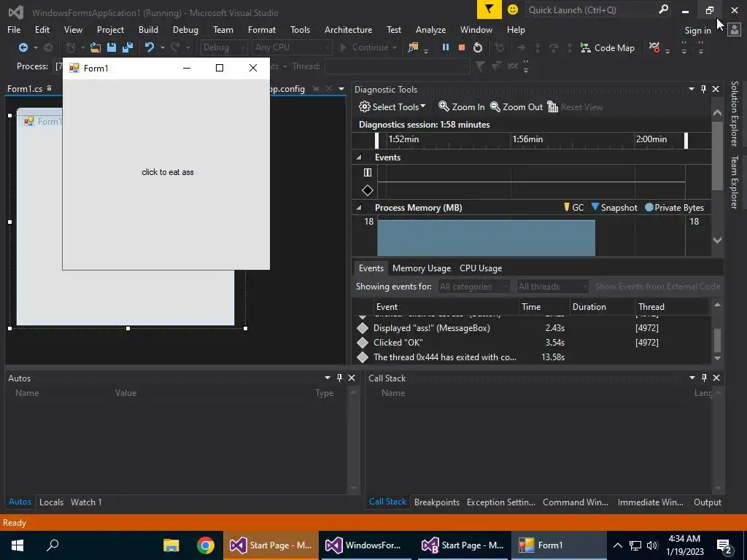Open File Explorer from the taskbar
This screenshot has width=747, height=560.
(x=171, y=545)
